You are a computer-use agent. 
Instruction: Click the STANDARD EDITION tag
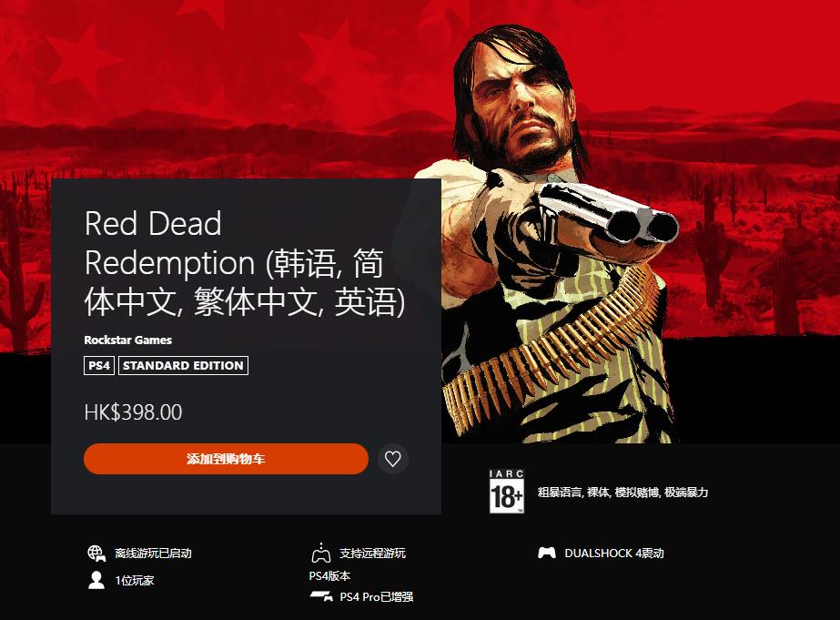click(x=183, y=365)
